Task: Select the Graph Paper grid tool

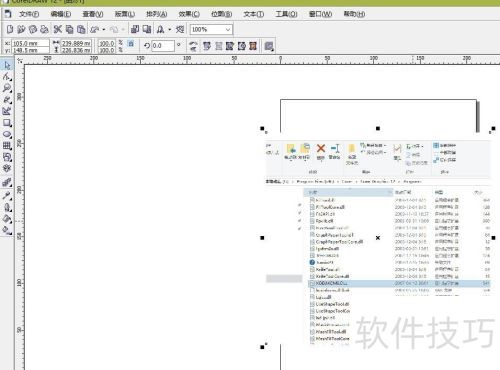Action: tap(7, 146)
